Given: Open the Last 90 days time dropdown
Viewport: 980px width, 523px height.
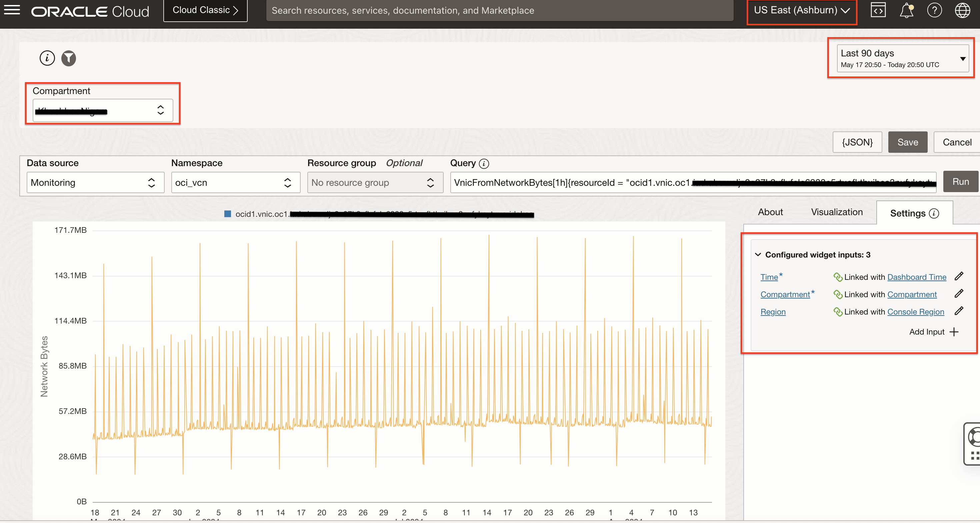Looking at the screenshot, I should tap(902, 58).
